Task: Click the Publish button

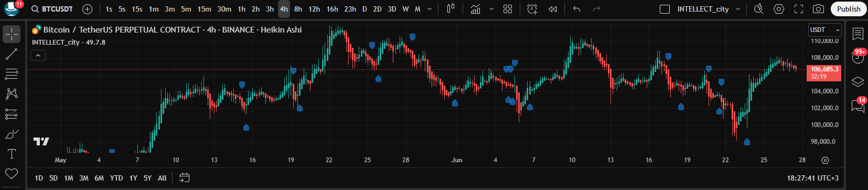Action: pyautogui.click(x=849, y=9)
